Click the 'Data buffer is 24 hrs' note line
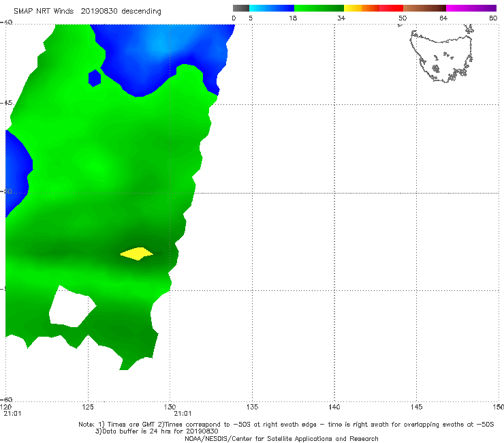This screenshot has width=504, height=443. [x=157, y=431]
